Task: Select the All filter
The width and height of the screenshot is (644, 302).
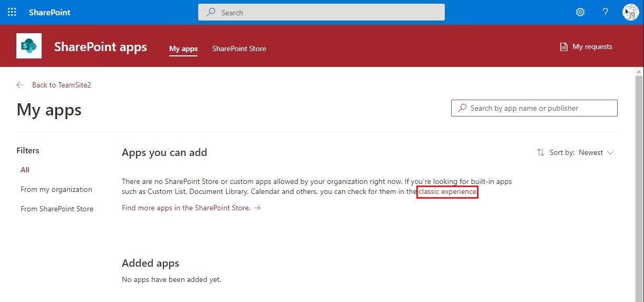Action: click(x=25, y=170)
